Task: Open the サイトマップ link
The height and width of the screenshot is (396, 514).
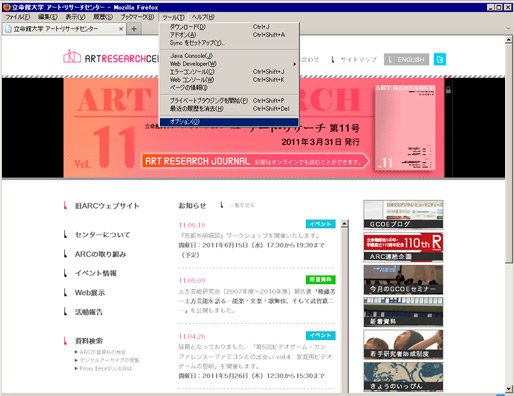Action: tap(358, 60)
